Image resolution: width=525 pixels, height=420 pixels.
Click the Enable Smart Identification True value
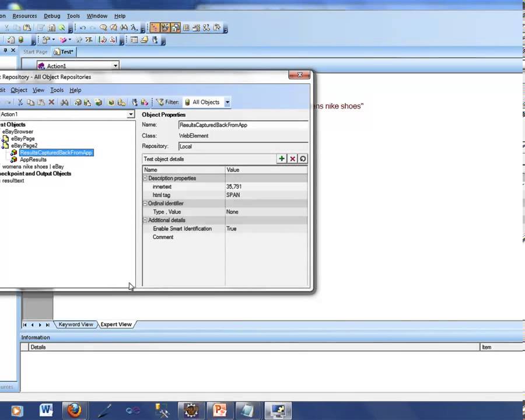tap(266, 229)
